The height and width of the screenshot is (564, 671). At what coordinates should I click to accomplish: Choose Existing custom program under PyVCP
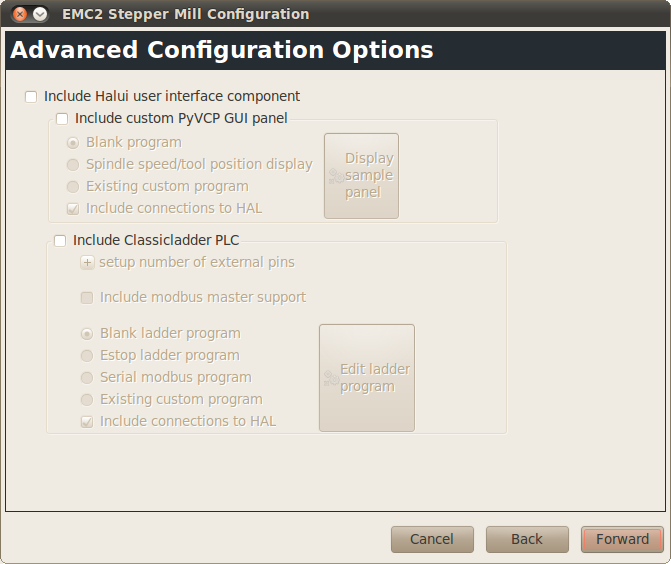pyautogui.click(x=73, y=187)
